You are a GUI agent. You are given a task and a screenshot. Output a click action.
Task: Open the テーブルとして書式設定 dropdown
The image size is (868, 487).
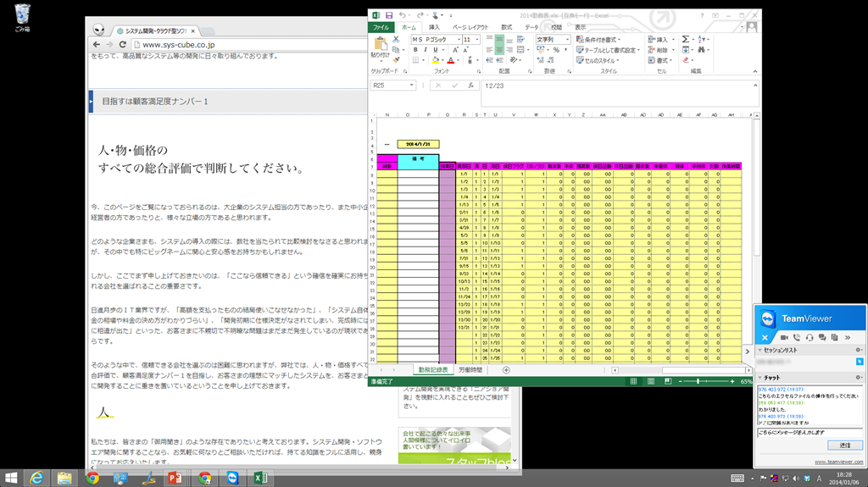pos(609,50)
